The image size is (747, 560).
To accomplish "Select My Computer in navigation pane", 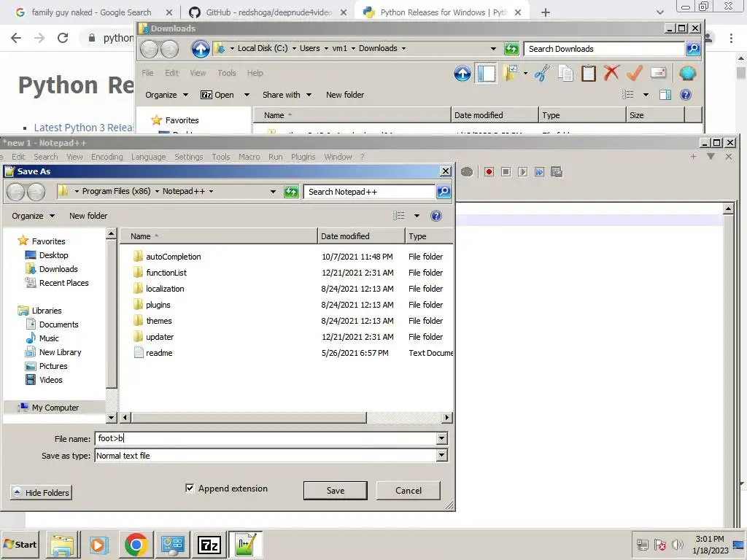I will [x=55, y=408].
